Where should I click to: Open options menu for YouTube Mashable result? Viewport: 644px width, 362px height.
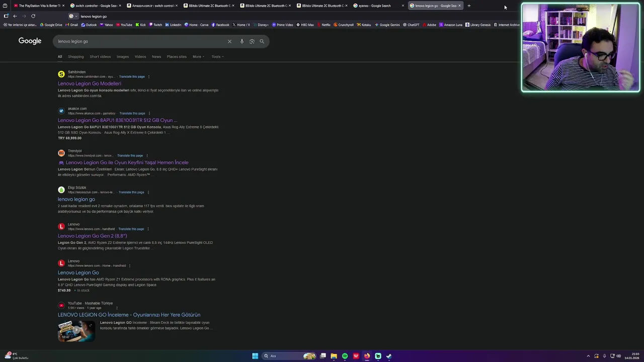click(x=117, y=308)
